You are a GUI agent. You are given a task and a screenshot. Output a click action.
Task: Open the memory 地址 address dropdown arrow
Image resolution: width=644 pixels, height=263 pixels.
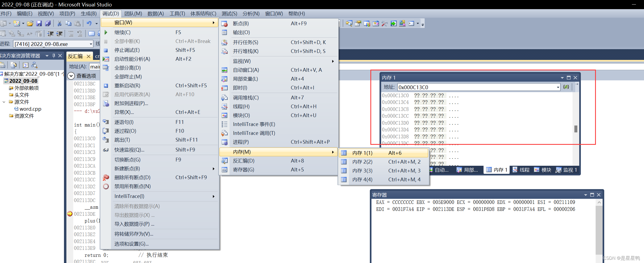558,87
